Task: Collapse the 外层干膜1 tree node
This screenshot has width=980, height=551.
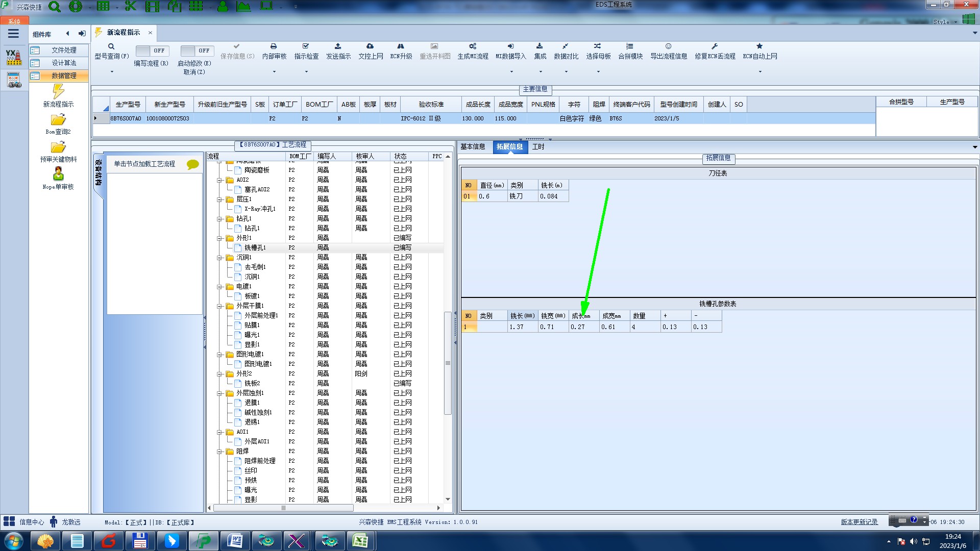Action: click(x=219, y=306)
